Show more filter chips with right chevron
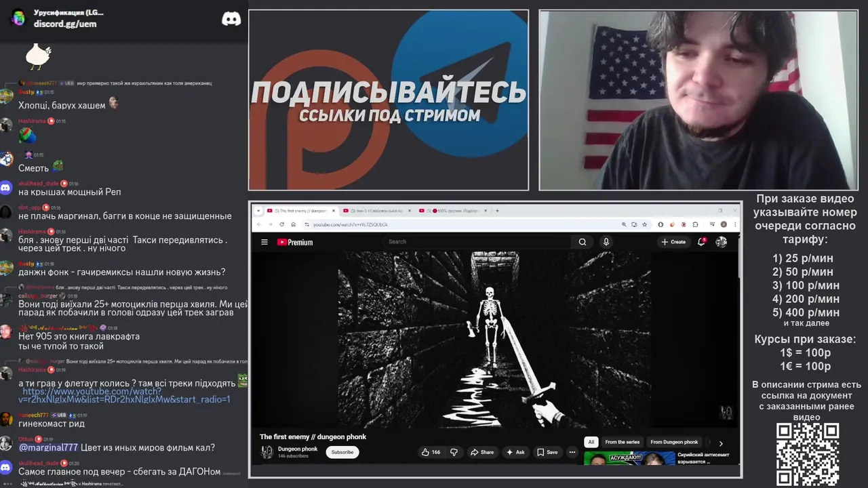868x488 pixels. point(721,443)
